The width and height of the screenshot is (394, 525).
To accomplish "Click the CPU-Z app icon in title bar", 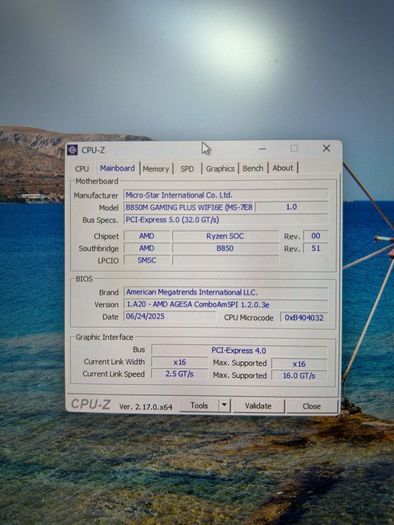I will pos(72,150).
